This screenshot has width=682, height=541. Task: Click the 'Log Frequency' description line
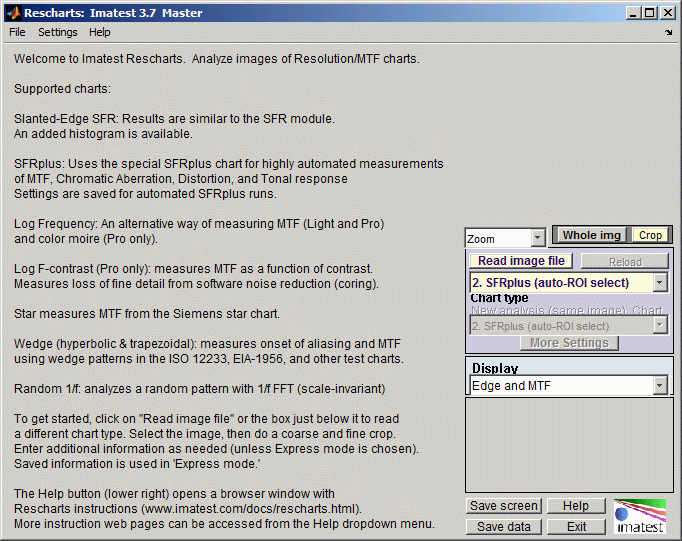point(199,224)
